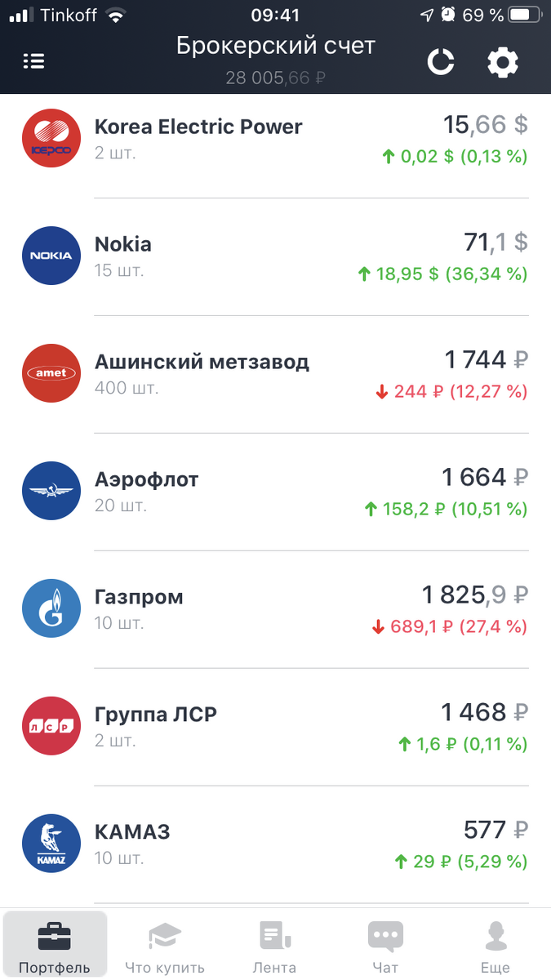This screenshot has width=551, height=980.
Task: Tap the Nokia circular logo
Action: (51, 256)
